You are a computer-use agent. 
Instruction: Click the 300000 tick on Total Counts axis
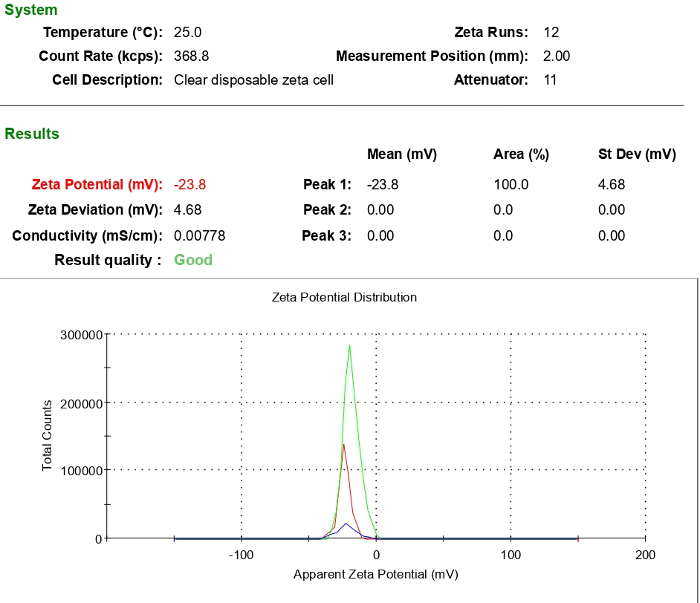pos(80,335)
